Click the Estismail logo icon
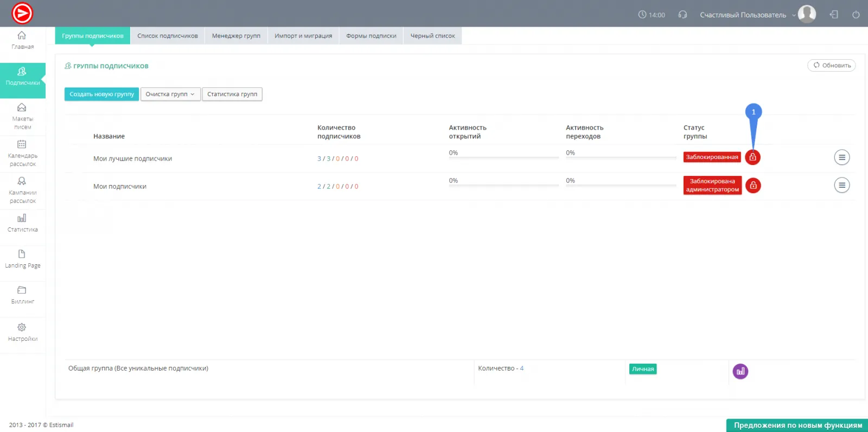Viewport: 868px width, 432px height. (22, 14)
